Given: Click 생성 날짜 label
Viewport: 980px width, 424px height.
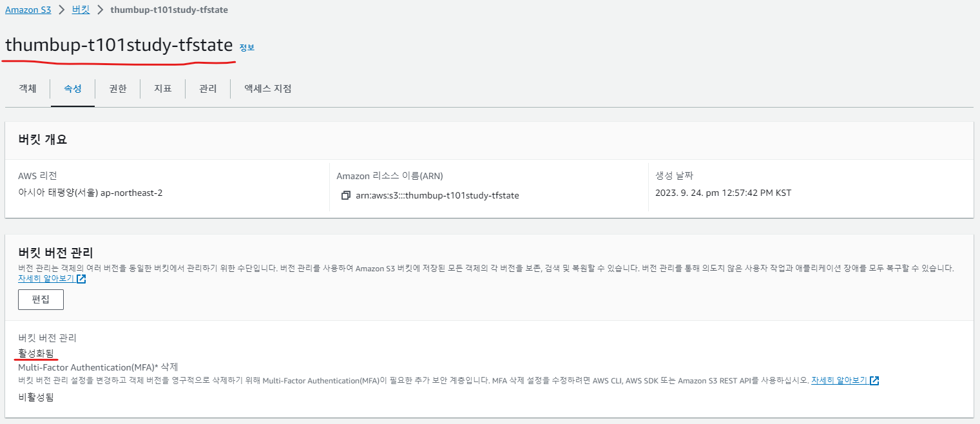Looking at the screenshot, I should point(674,176).
